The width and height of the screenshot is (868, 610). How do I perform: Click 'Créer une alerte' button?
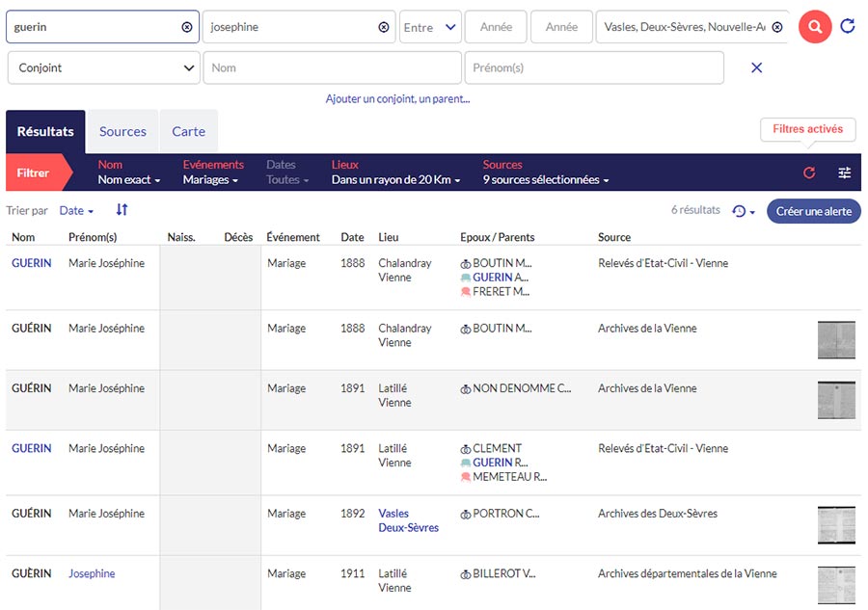tap(813, 211)
